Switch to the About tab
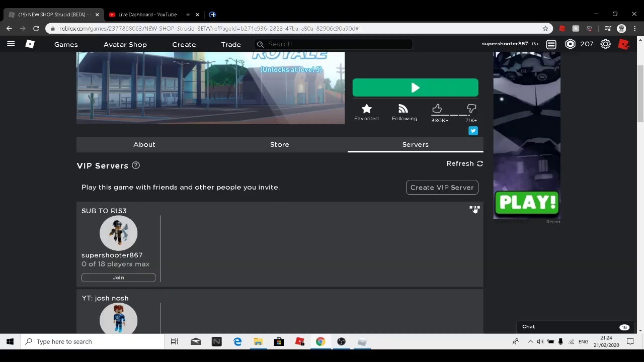This screenshot has width=644, height=362. pyautogui.click(x=144, y=144)
